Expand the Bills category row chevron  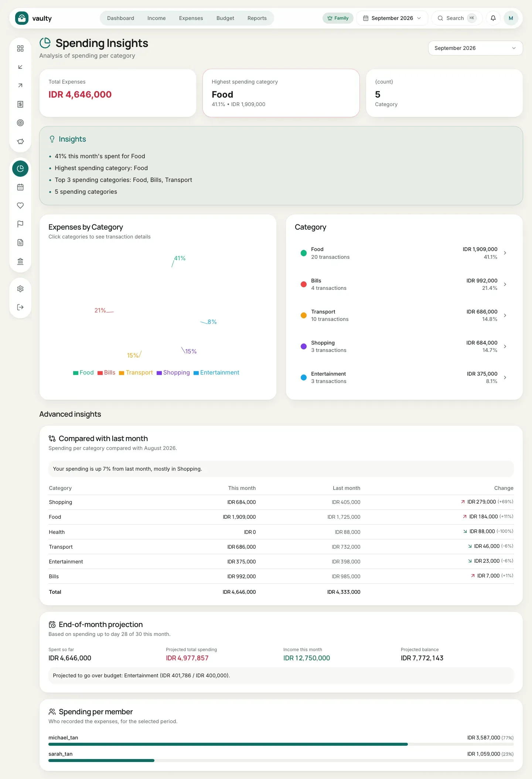point(505,284)
